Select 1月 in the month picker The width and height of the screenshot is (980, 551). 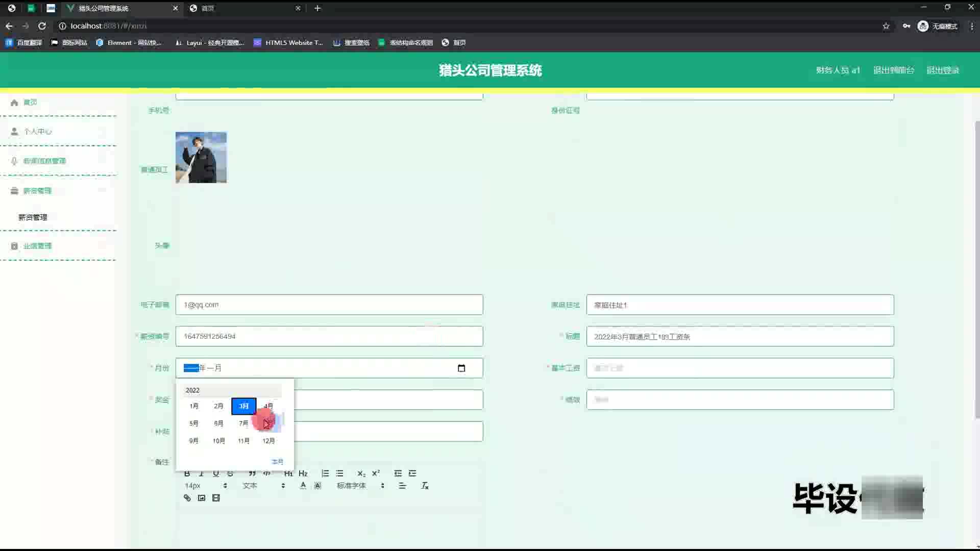[x=194, y=406]
